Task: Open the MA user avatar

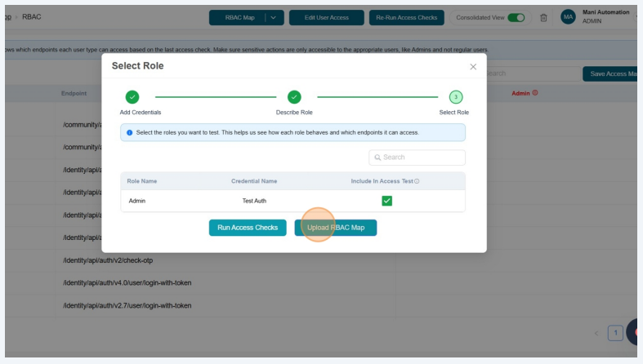Action: pyautogui.click(x=568, y=17)
